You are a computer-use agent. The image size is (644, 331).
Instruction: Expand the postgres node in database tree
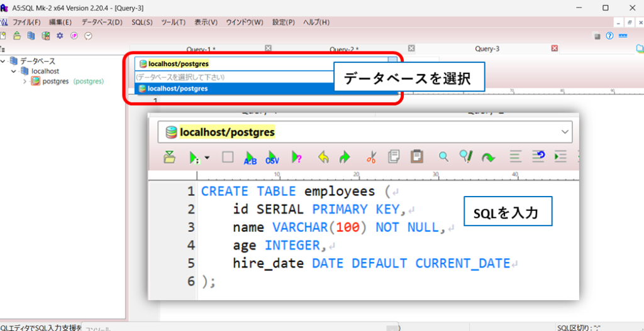tap(25, 81)
